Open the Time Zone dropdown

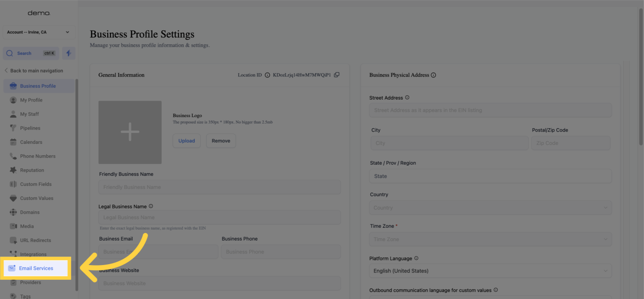(x=491, y=239)
